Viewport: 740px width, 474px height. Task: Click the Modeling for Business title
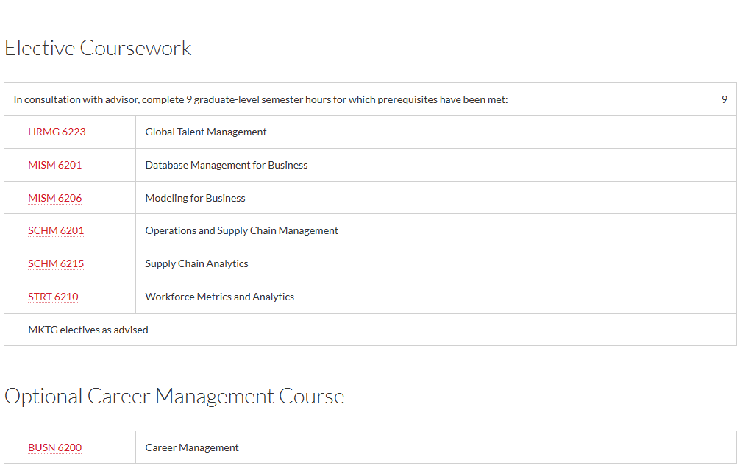pos(195,198)
